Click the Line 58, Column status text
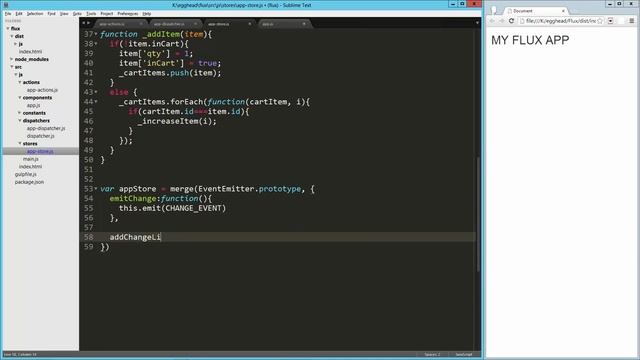Image resolution: width=640 pixels, height=360 pixels. (x=20, y=354)
